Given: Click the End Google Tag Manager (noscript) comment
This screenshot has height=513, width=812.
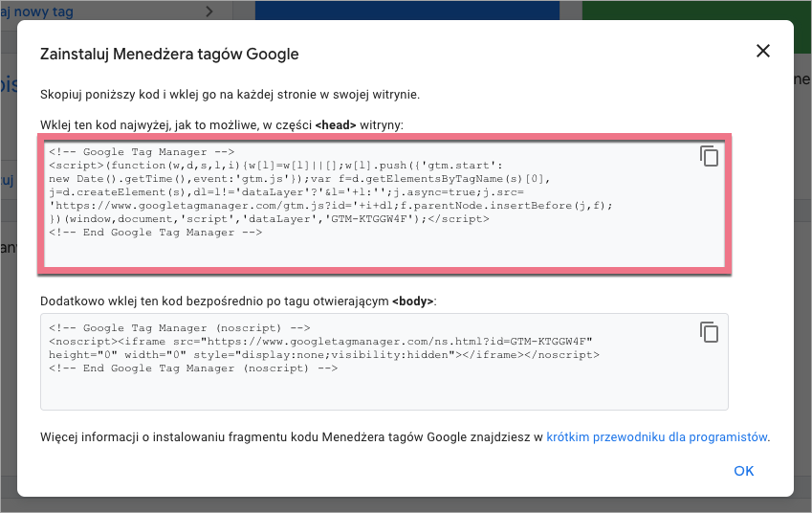Looking at the screenshot, I should click(x=193, y=368).
